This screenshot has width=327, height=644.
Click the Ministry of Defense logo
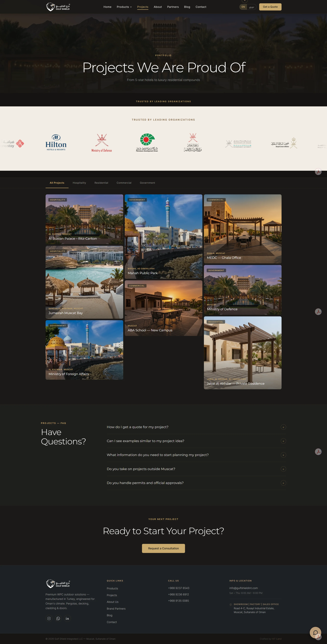point(102,143)
